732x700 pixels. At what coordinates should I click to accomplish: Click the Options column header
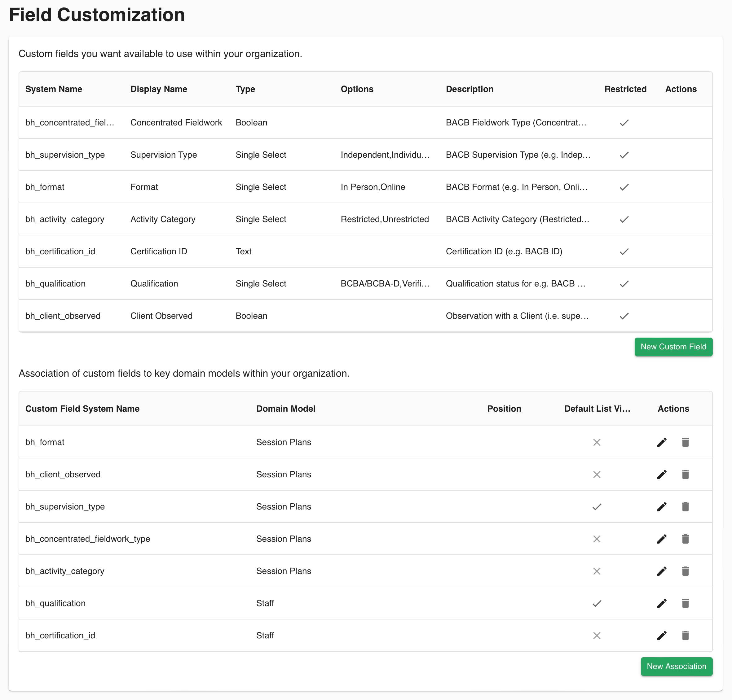[357, 89]
